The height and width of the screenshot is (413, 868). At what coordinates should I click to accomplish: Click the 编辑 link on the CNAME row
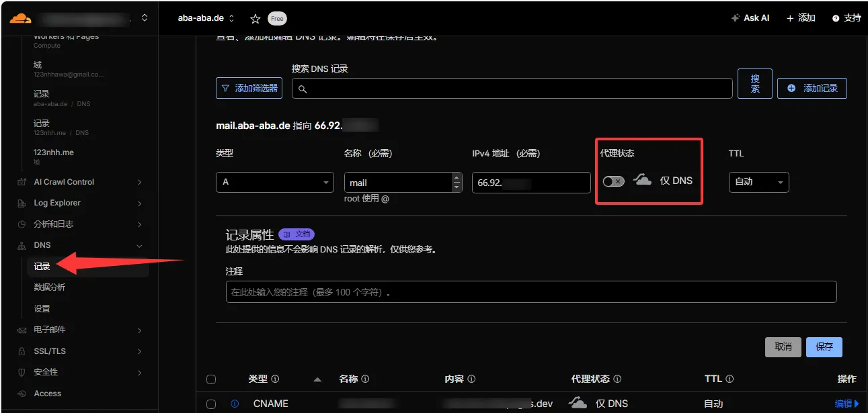pos(845,404)
